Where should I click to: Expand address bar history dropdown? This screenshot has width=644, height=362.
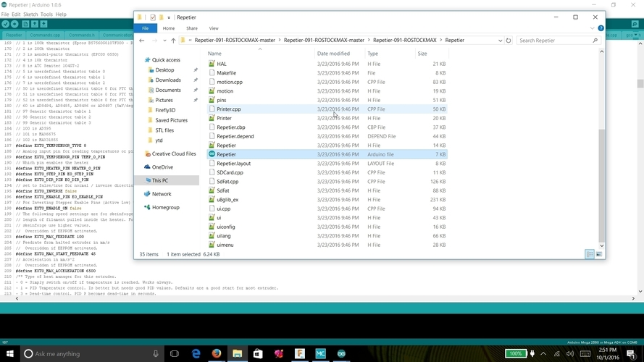point(500,41)
